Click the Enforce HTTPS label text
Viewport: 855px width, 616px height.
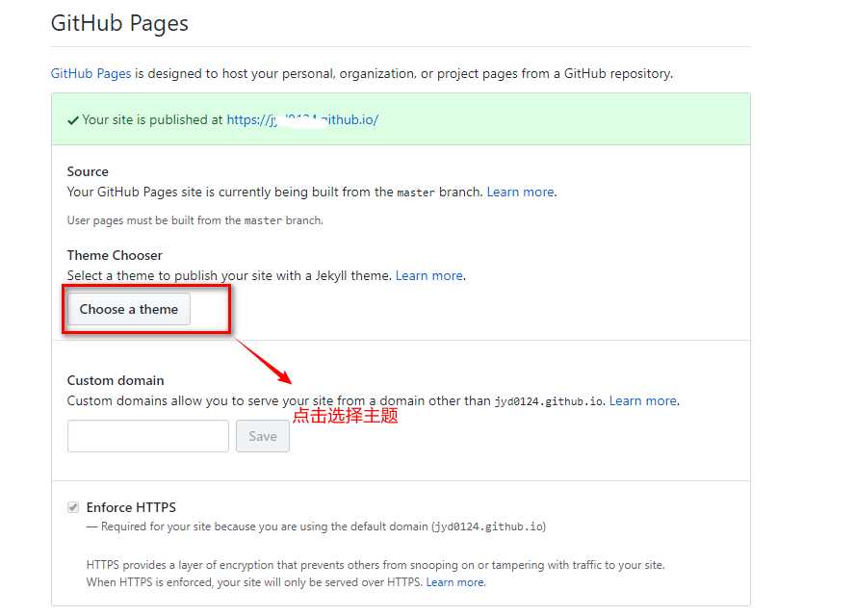coord(131,507)
